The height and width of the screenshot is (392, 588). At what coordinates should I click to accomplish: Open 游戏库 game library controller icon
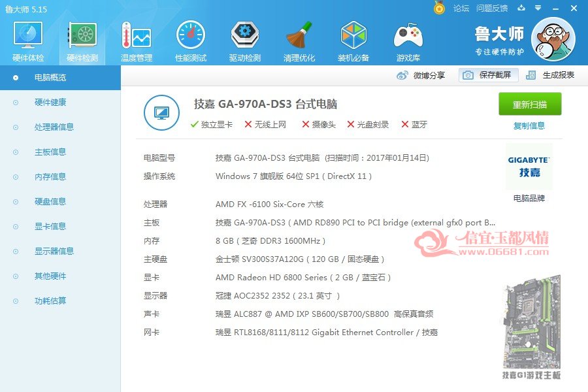coord(408,36)
